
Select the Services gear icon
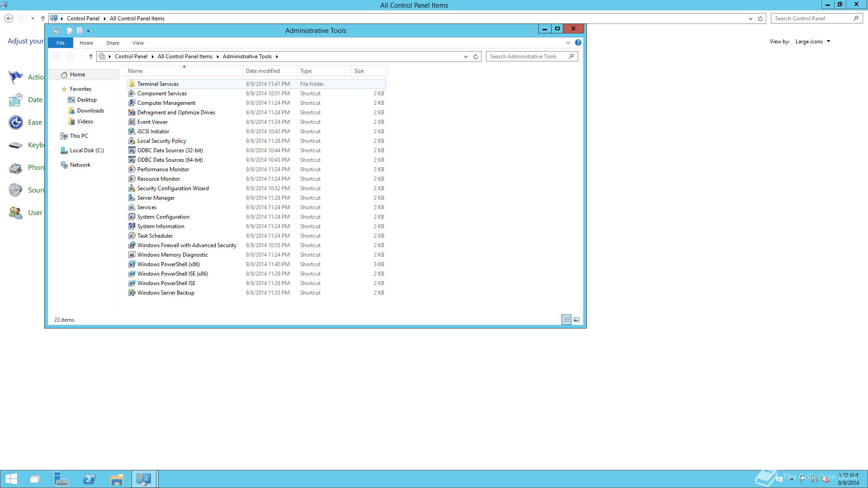[x=132, y=207]
